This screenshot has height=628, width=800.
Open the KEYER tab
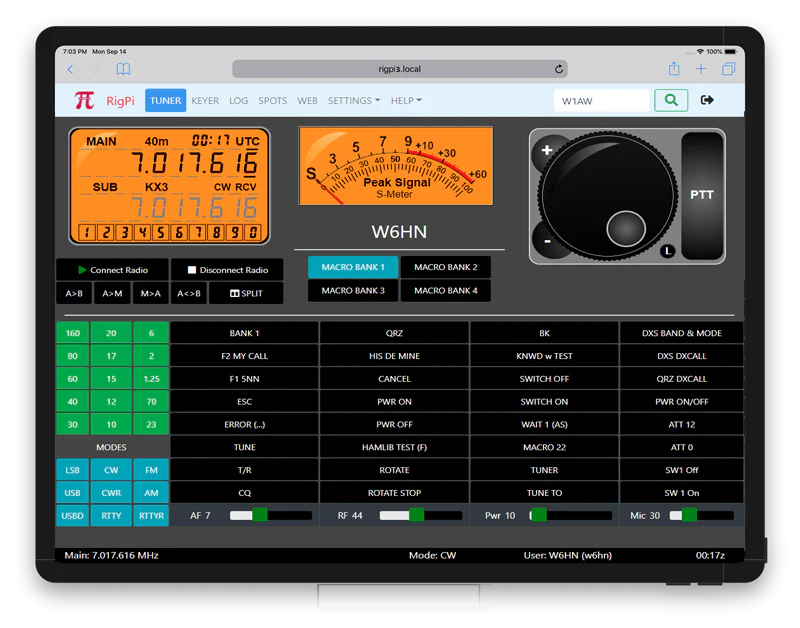(x=205, y=101)
